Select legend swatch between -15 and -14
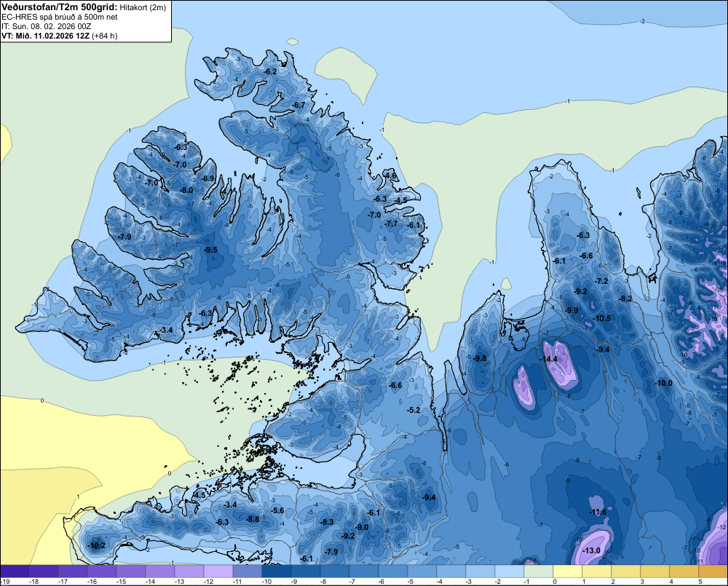 pos(131,571)
